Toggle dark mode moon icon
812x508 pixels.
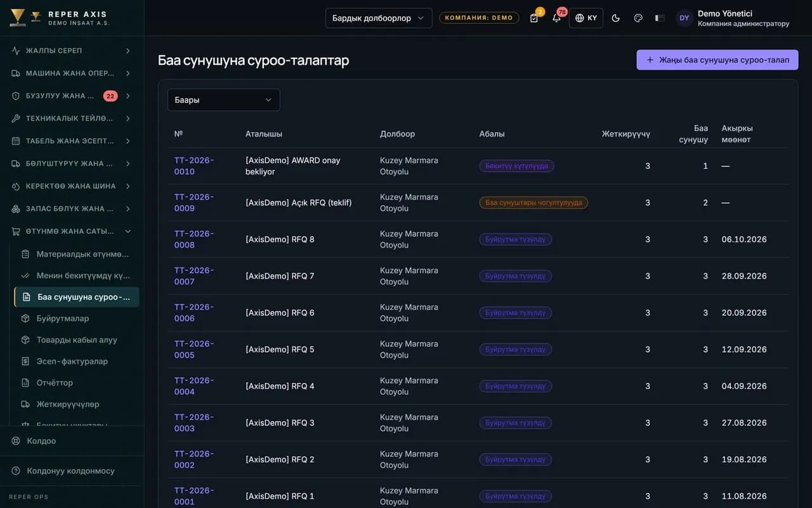point(615,18)
